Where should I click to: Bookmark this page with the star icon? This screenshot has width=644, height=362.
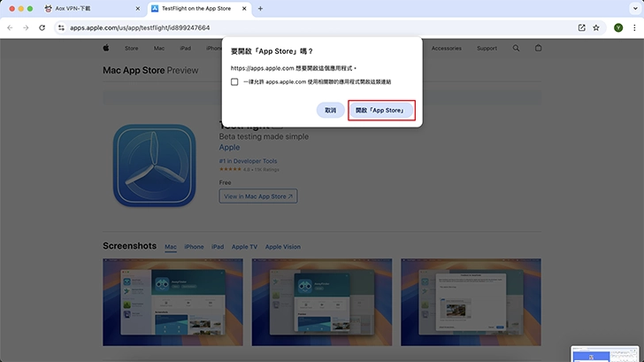(x=596, y=27)
